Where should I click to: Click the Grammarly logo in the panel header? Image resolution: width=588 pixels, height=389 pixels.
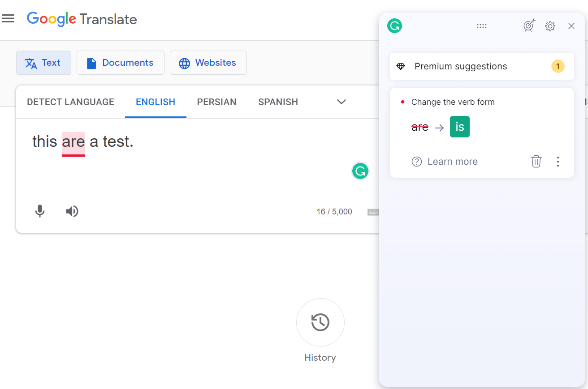pos(394,26)
